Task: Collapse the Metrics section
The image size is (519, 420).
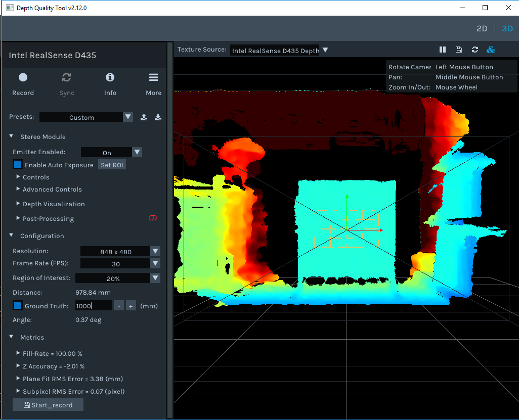Action: tap(11, 337)
